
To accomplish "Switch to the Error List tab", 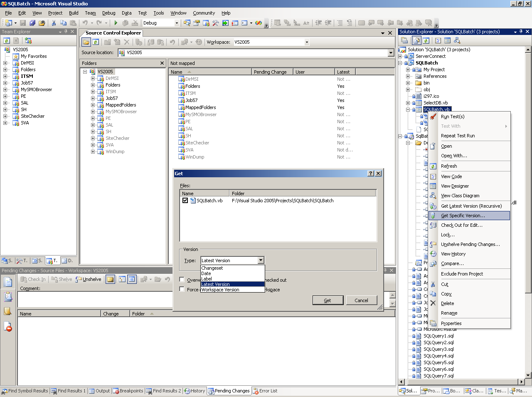I will (265, 391).
